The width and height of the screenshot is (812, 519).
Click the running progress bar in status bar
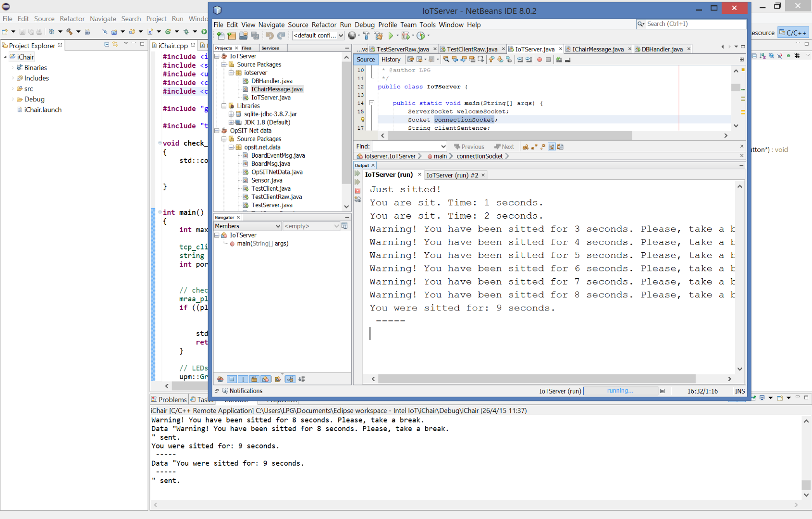pyautogui.click(x=620, y=391)
